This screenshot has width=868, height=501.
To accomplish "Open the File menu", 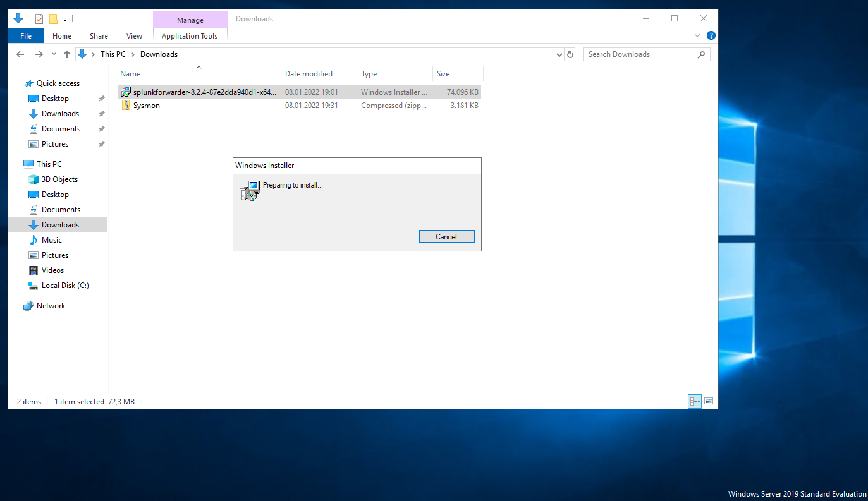I will point(26,36).
